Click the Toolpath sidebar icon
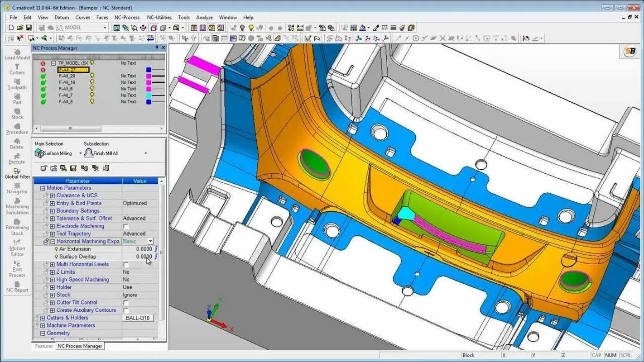The width and height of the screenshot is (644, 362). click(17, 84)
